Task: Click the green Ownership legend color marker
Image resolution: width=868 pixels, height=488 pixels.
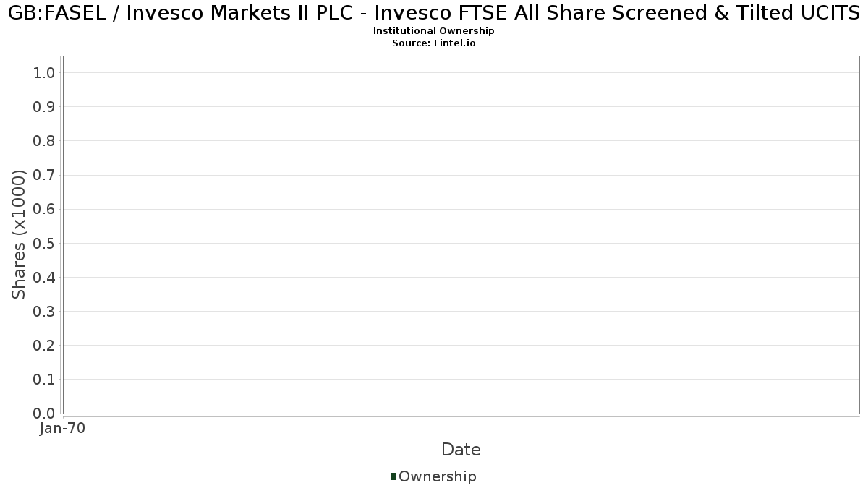Action: (393, 476)
